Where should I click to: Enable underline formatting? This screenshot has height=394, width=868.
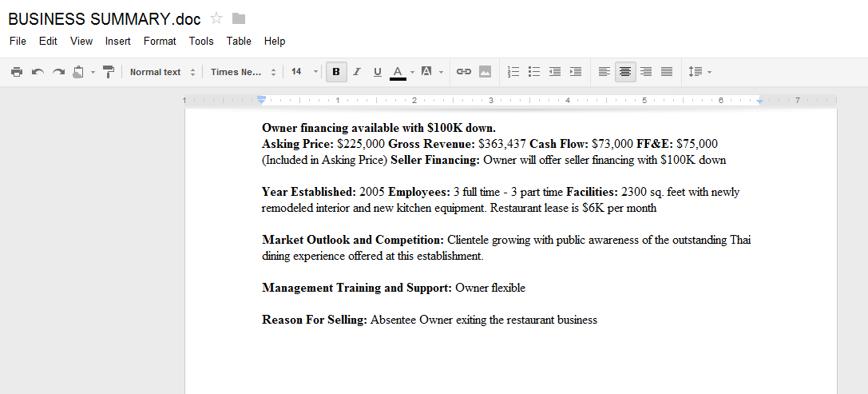tap(378, 72)
